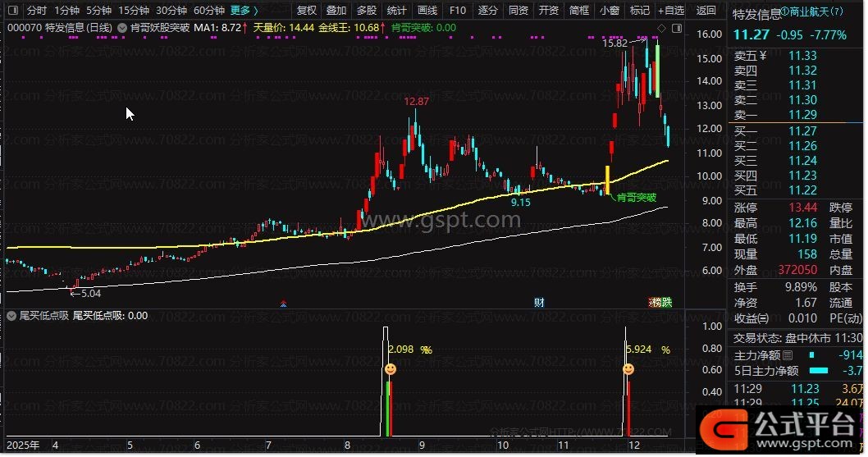Click the 返回 back button
868x457 pixels.
[x=706, y=11]
